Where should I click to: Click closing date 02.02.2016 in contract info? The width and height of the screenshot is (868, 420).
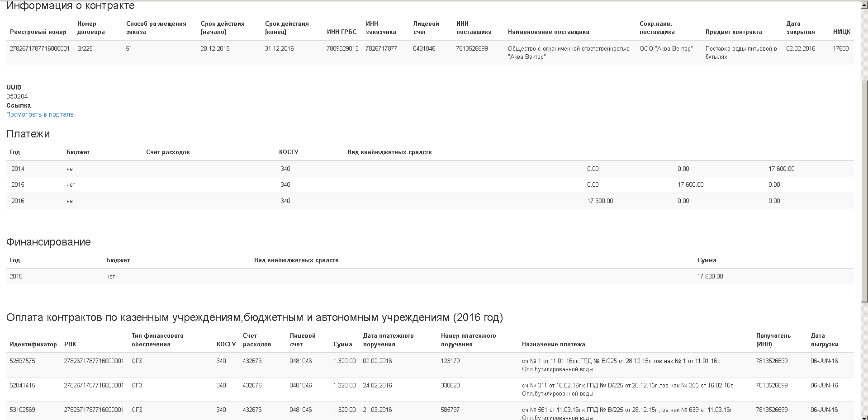point(801,48)
